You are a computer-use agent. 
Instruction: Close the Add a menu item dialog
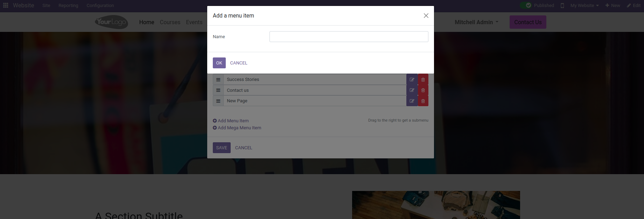click(426, 15)
